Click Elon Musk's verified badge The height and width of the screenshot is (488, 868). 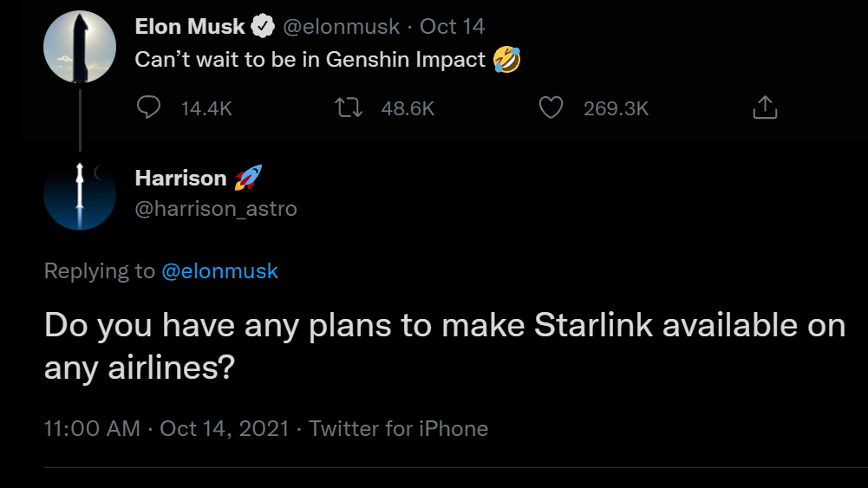pyautogui.click(x=263, y=28)
